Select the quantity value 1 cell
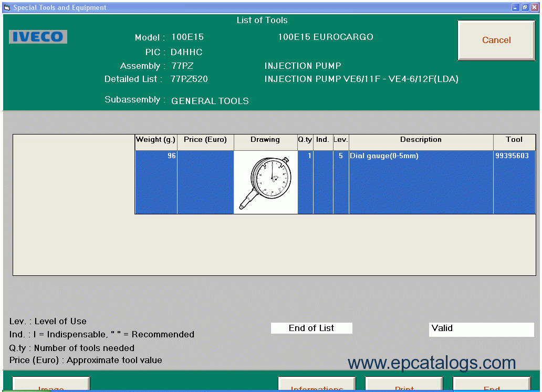Viewport: 542px width, 392px height. (305, 182)
